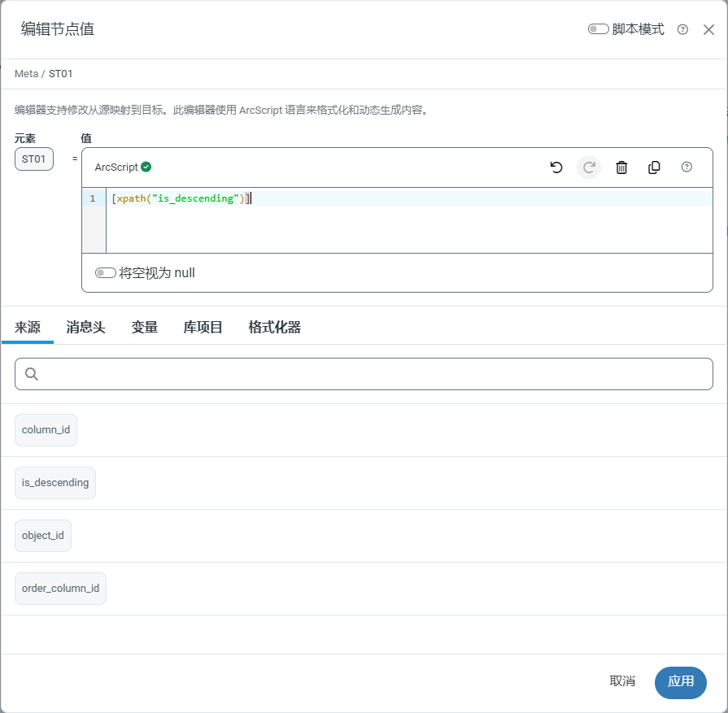Click the green ArcScript validation checkmark
The image size is (728, 713).
pyautogui.click(x=146, y=167)
